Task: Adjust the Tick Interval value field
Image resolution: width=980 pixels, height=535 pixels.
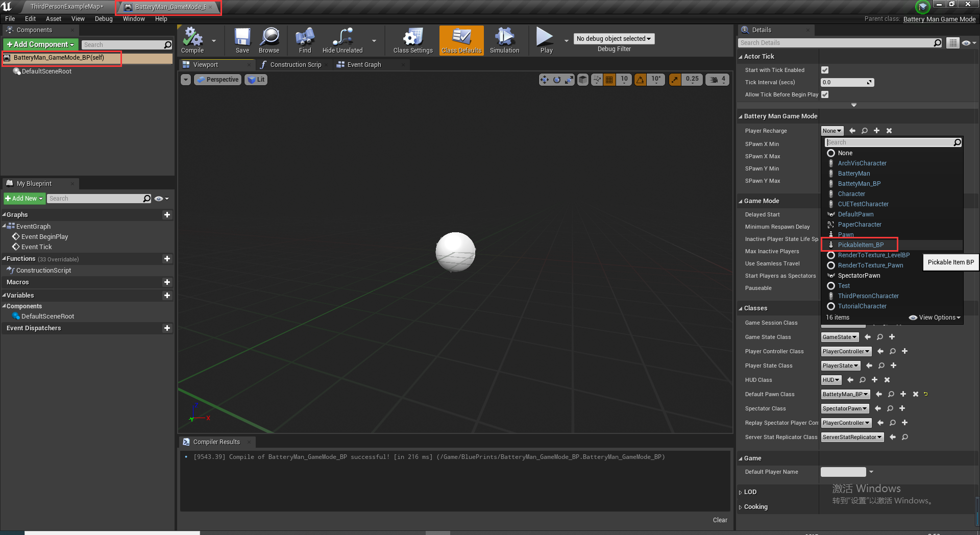Action: click(x=847, y=82)
